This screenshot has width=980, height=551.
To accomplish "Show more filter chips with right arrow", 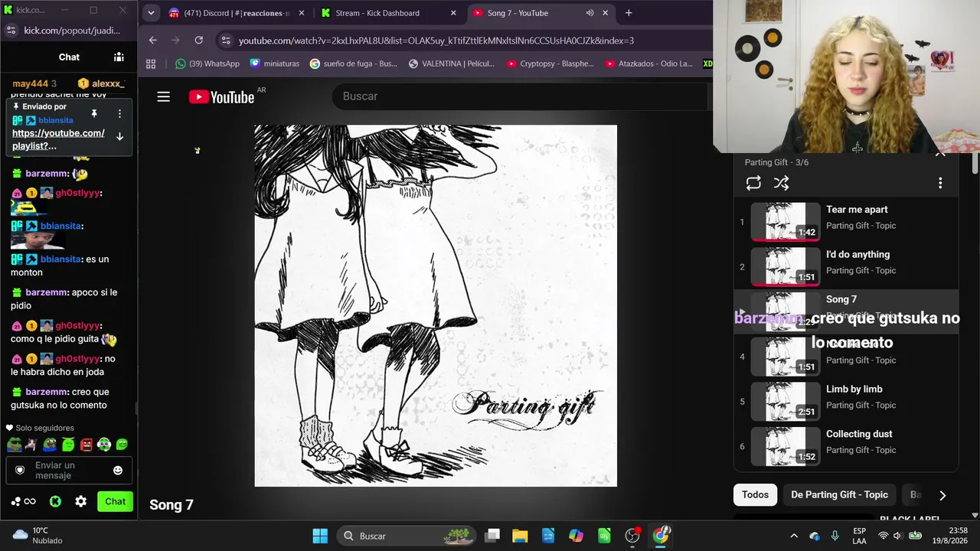I will pyautogui.click(x=942, y=495).
